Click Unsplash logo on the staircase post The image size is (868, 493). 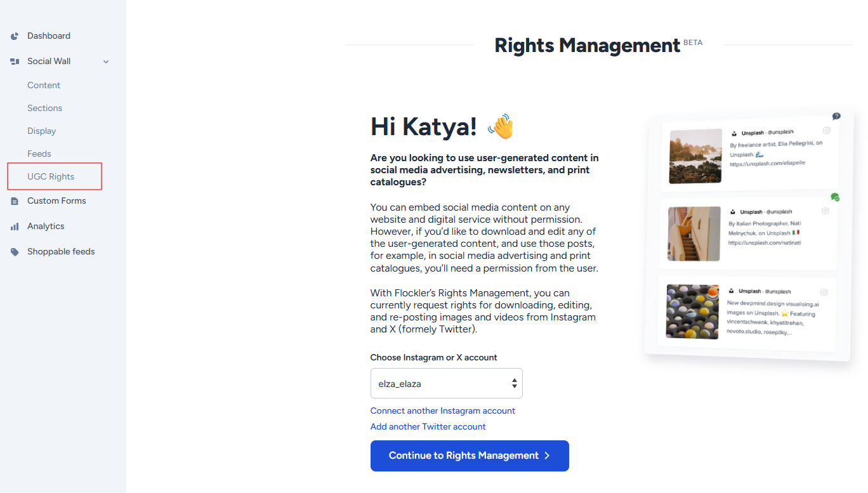tap(733, 212)
